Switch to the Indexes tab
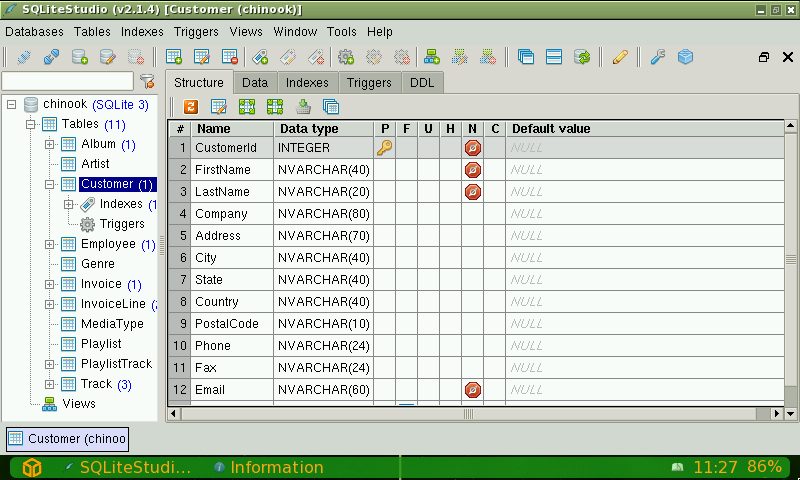Screen dimensions: 800x480 (307, 83)
